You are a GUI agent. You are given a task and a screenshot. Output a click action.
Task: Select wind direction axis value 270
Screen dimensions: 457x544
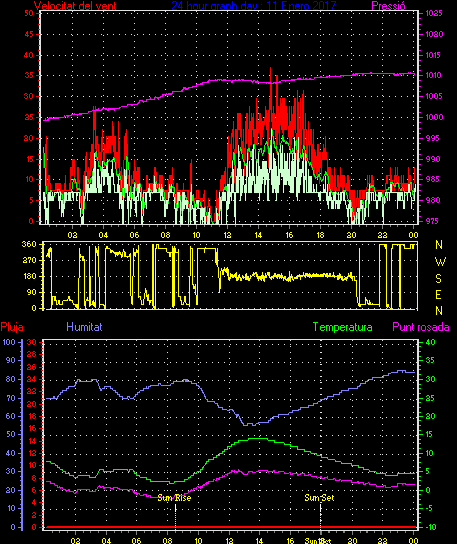[x=29, y=260]
